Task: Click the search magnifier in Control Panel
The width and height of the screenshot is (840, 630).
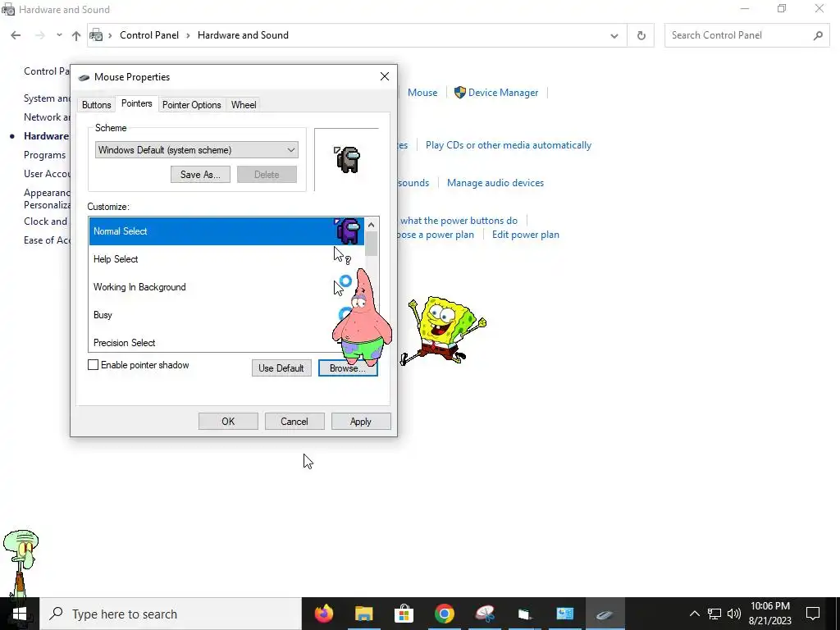Action: [x=818, y=35]
